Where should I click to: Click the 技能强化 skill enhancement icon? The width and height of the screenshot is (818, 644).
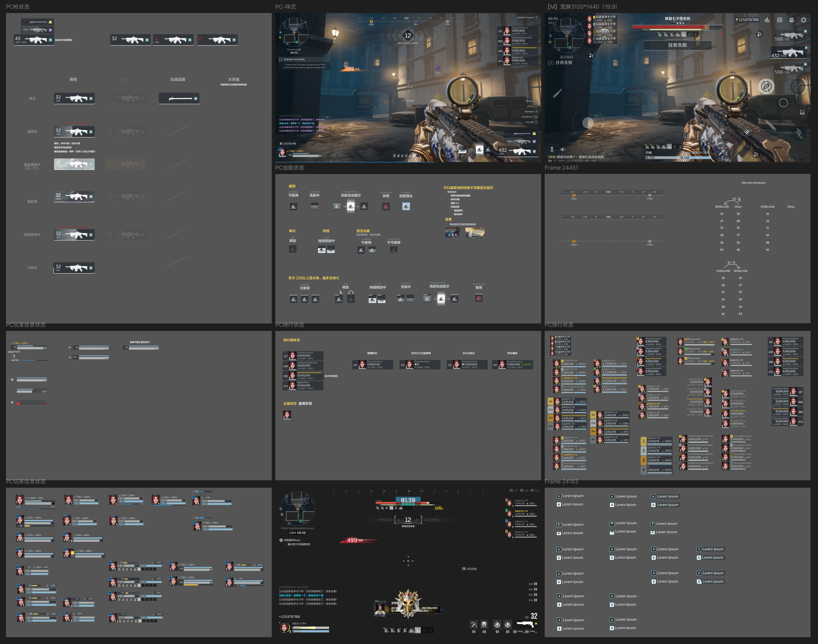point(406,207)
